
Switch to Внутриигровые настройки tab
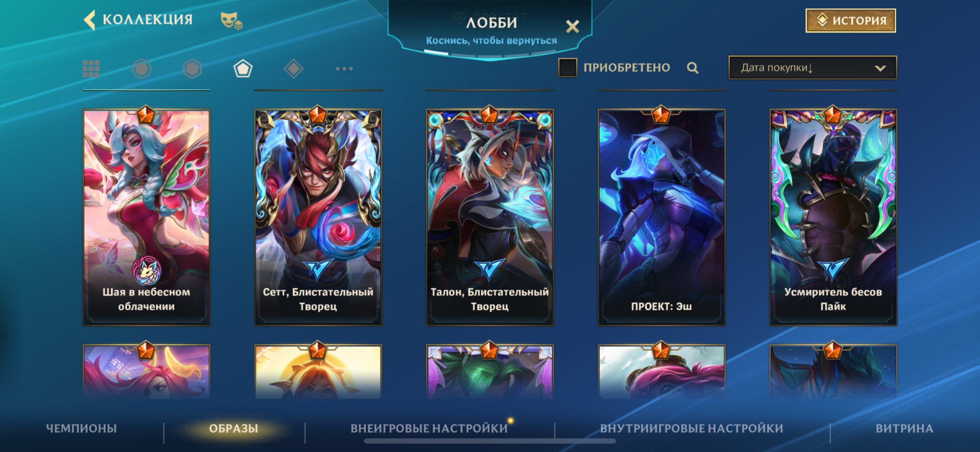coord(692,429)
